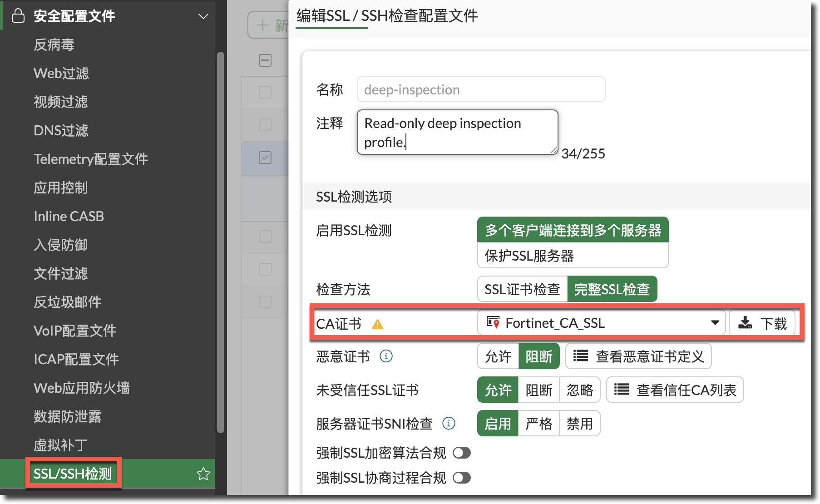Select SSL证书检查 inspection method
The width and height of the screenshot is (820, 504).
tap(522, 289)
